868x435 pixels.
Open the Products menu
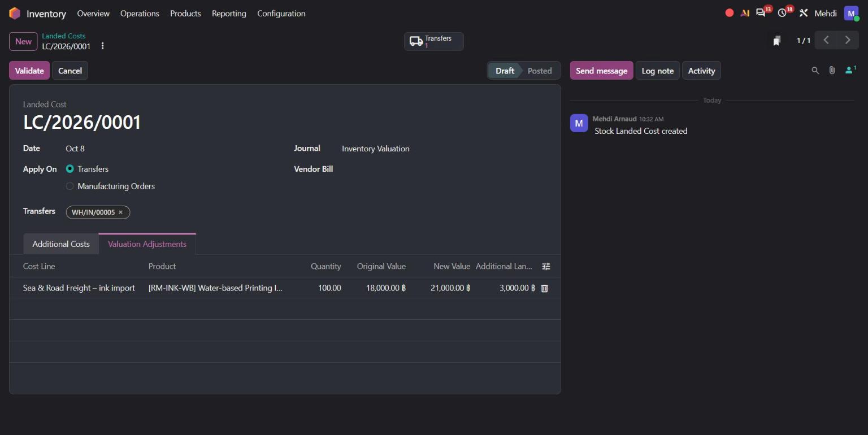pyautogui.click(x=185, y=13)
